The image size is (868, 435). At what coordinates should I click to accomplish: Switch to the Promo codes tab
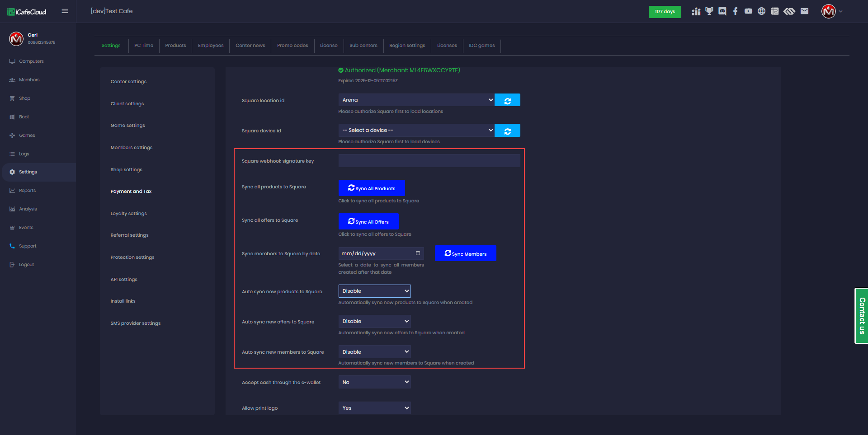(292, 46)
